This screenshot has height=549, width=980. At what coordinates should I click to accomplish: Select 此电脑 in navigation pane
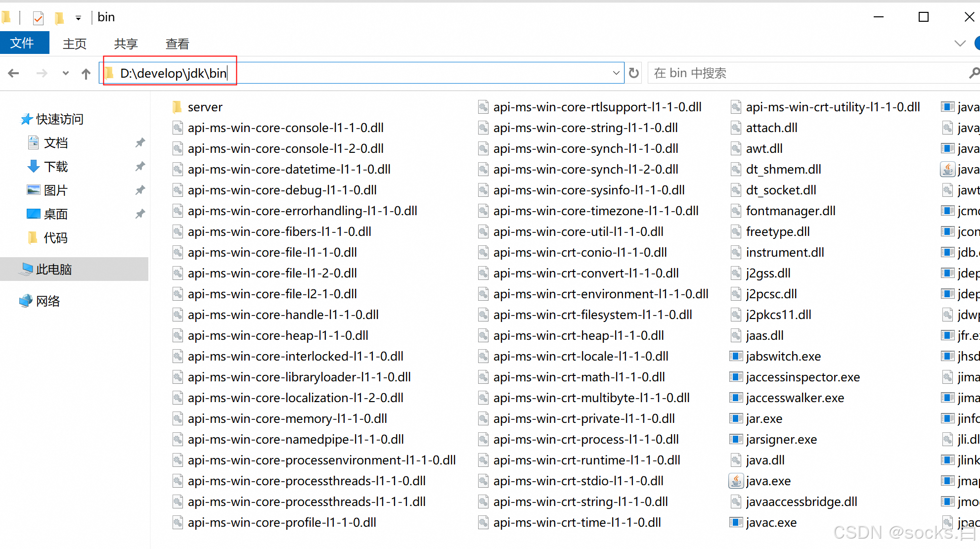(x=54, y=270)
